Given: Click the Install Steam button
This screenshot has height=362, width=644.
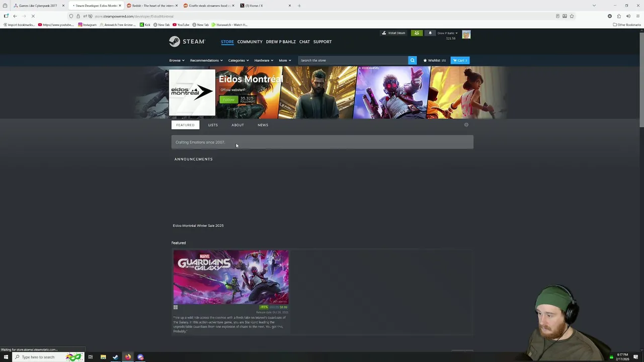Looking at the screenshot, I should (x=393, y=33).
